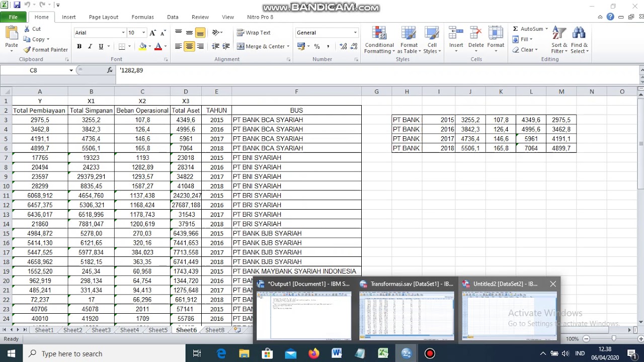Open the Excel Help question mark
644x362 pixels.
tap(610, 17)
